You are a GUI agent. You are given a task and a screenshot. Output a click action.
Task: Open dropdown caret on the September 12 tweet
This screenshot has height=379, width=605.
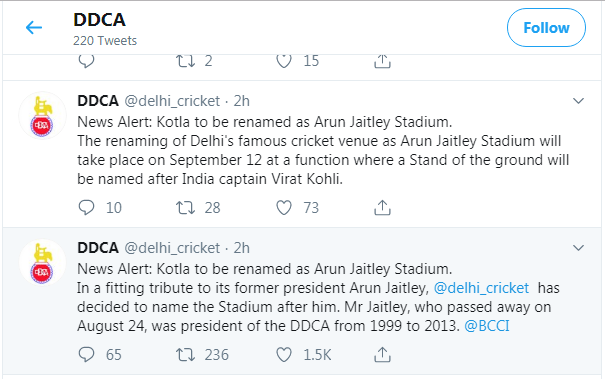click(x=578, y=101)
